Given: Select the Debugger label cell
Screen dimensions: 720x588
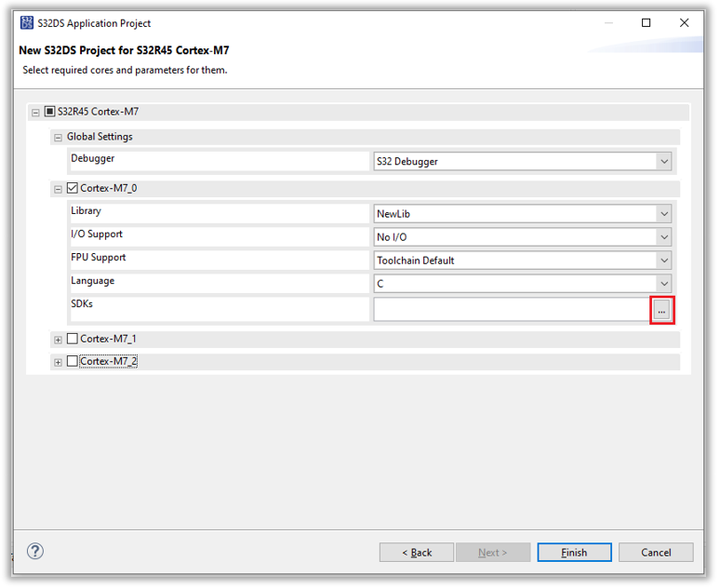Looking at the screenshot, I should tap(220, 162).
